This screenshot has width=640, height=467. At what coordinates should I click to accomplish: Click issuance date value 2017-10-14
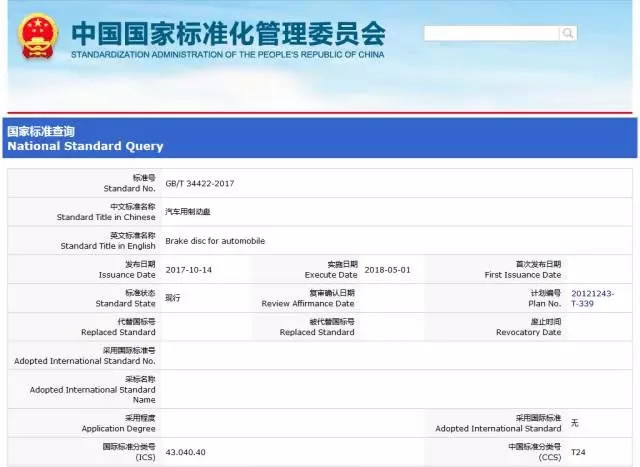tap(189, 270)
